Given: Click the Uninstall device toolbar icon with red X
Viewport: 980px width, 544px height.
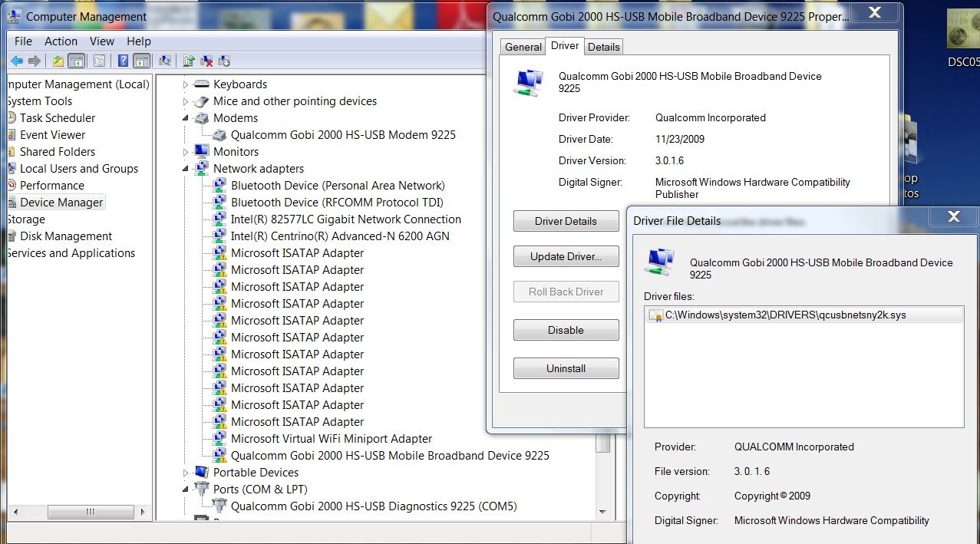Looking at the screenshot, I should (206, 61).
